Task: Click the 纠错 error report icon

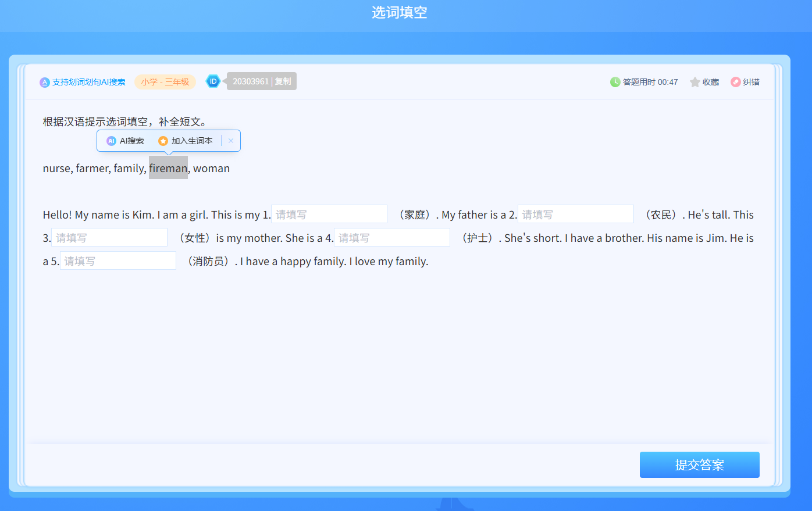Action: coord(736,82)
